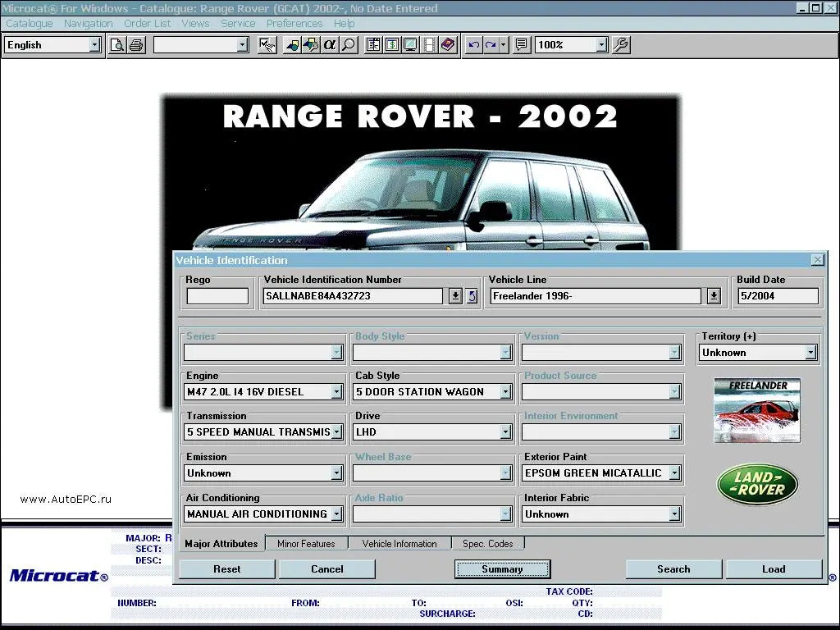This screenshot has width=840, height=630.
Task: Select the alpha index search tool
Action: (x=331, y=45)
